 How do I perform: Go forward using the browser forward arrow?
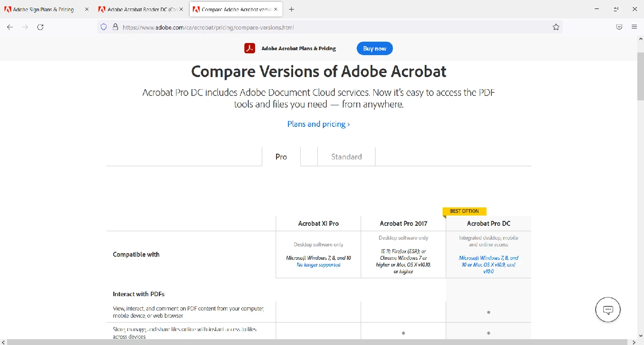25,27
